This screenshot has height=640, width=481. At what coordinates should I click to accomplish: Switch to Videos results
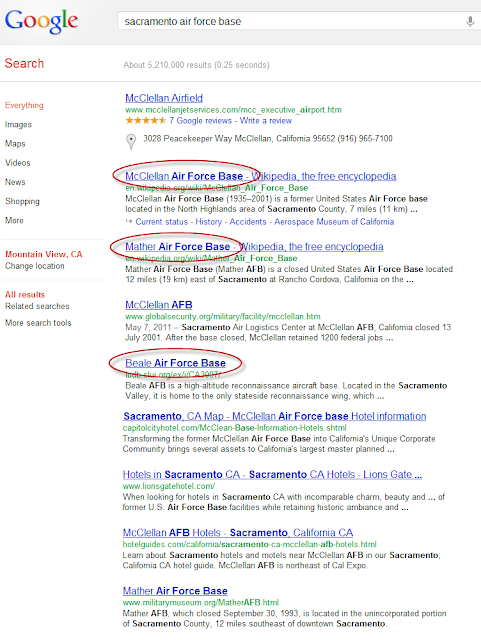18,163
